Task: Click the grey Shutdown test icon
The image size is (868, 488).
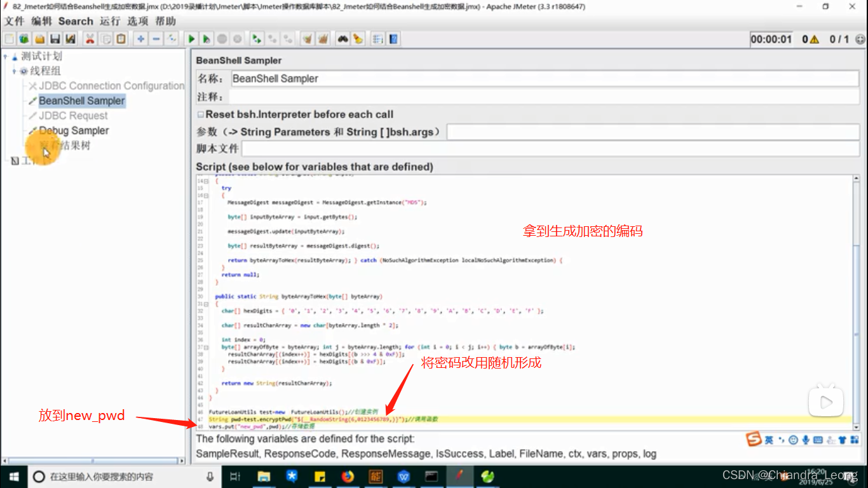Action: click(x=237, y=39)
